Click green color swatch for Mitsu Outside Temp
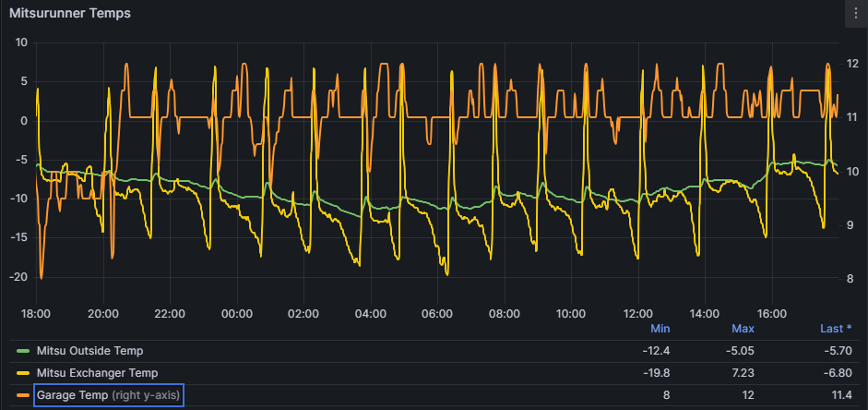Image resolution: width=868 pixels, height=410 pixels. [24, 351]
